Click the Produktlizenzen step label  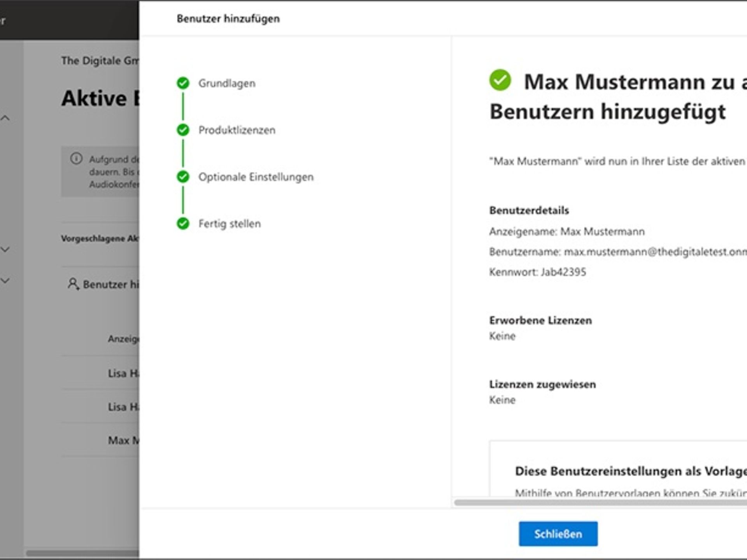[237, 130]
